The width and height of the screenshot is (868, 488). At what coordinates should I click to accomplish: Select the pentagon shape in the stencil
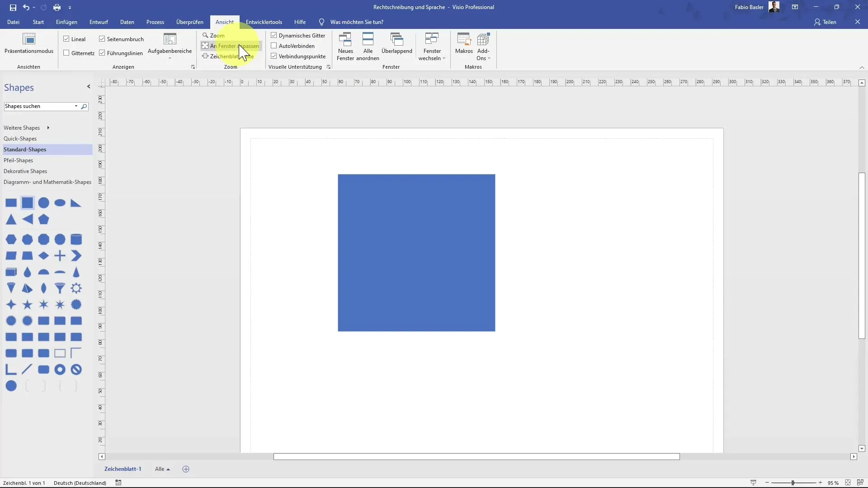[x=43, y=219]
